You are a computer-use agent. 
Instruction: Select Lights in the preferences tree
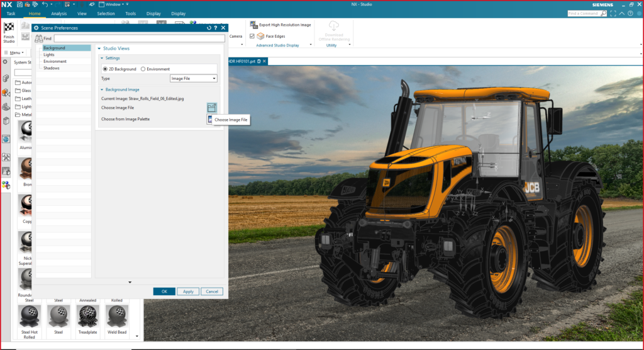pyautogui.click(x=49, y=55)
